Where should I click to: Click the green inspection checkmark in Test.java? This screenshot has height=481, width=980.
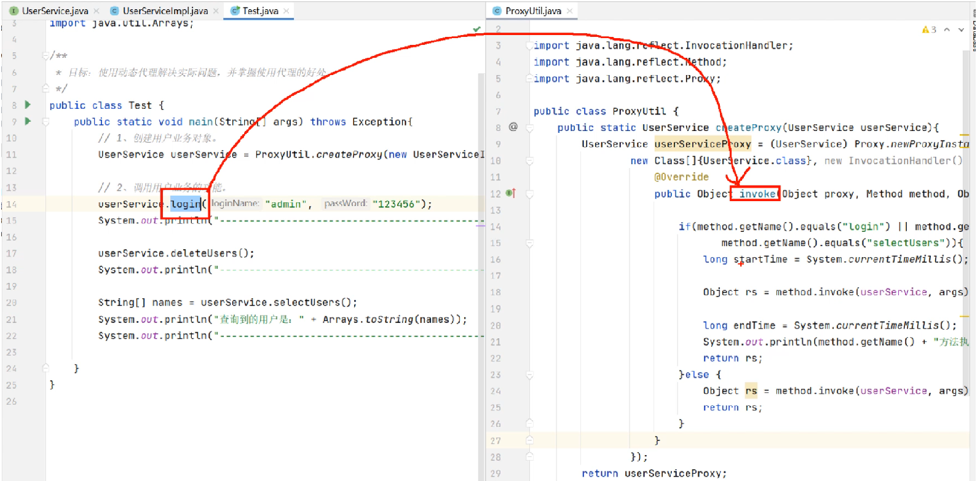click(x=476, y=29)
